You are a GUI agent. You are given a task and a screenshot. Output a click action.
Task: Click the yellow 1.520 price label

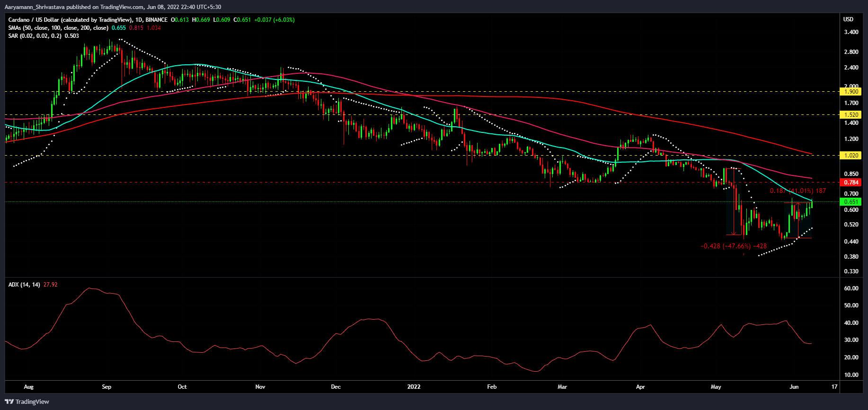851,115
